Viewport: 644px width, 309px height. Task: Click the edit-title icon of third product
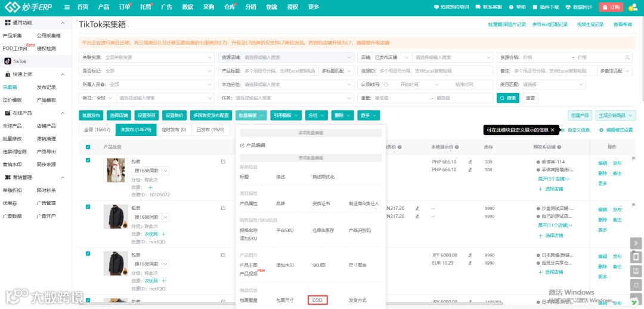coord(223,255)
